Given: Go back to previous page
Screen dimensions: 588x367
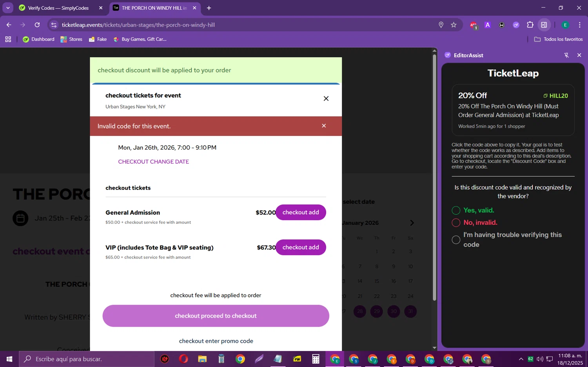Looking at the screenshot, I should [x=9, y=25].
